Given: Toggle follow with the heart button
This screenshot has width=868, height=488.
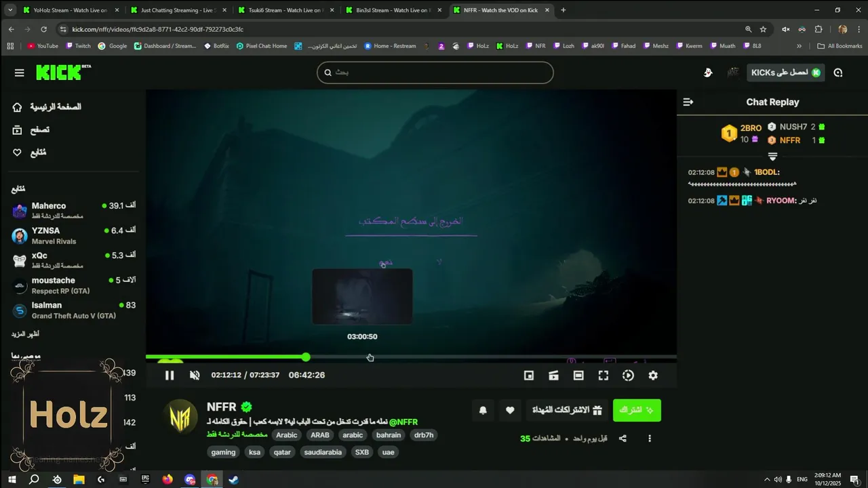Looking at the screenshot, I should (510, 410).
